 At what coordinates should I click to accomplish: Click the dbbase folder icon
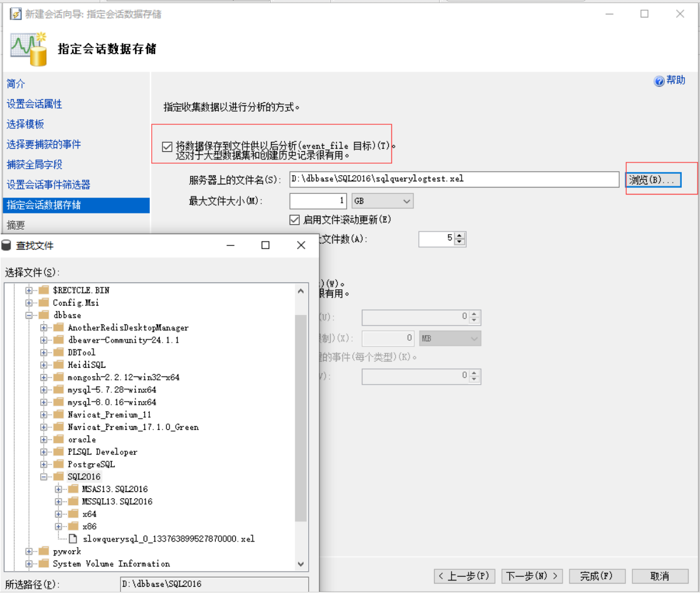(44, 315)
